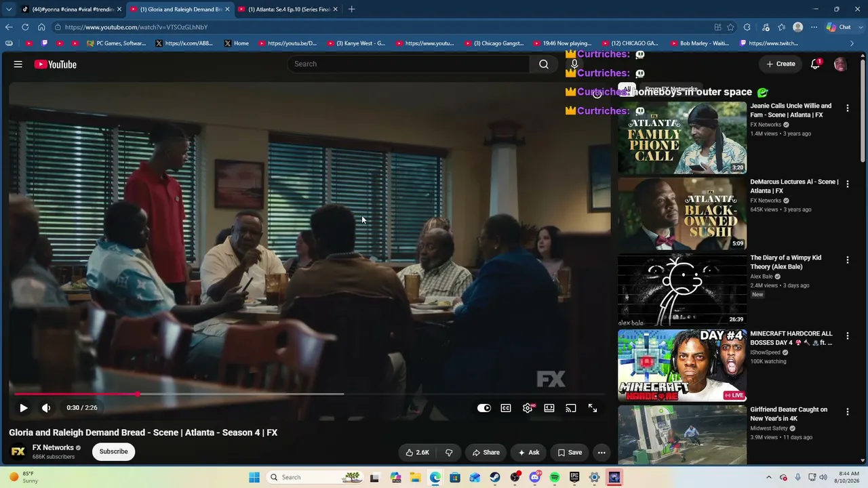The width and height of the screenshot is (868, 488).
Task: Open Diary of a Wimpy Kid Theory thumbnail
Action: point(682,289)
